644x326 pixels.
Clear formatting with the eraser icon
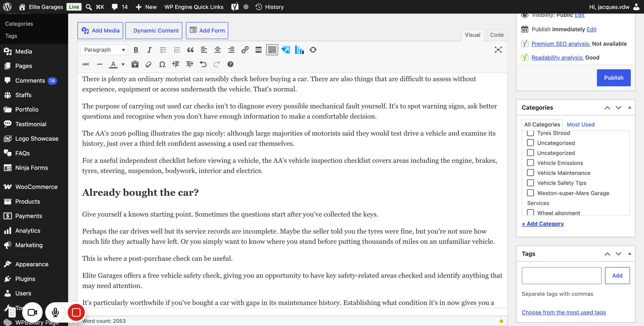tap(149, 64)
